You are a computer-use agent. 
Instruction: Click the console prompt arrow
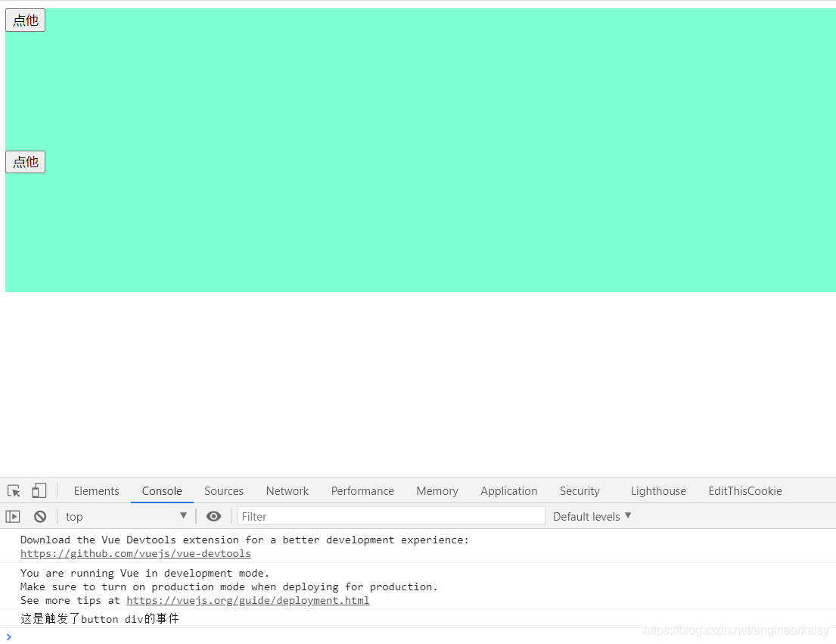8,636
